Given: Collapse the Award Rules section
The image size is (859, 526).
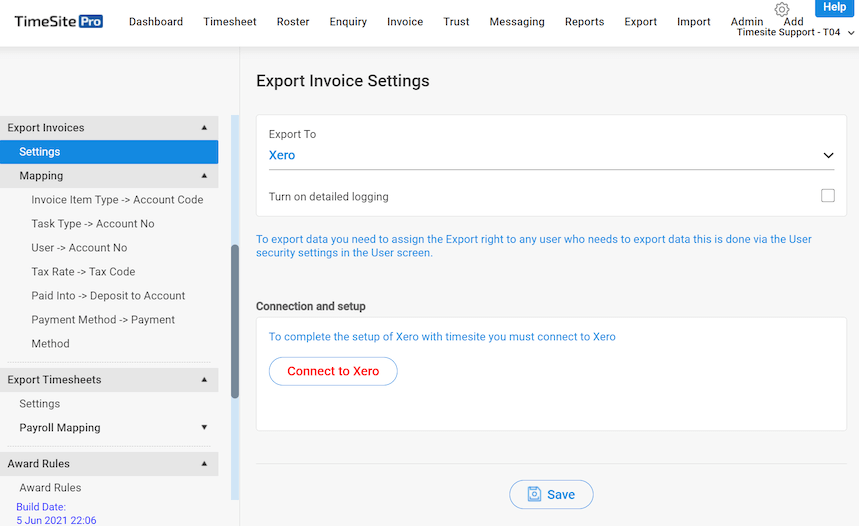Looking at the screenshot, I should [204, 464].
